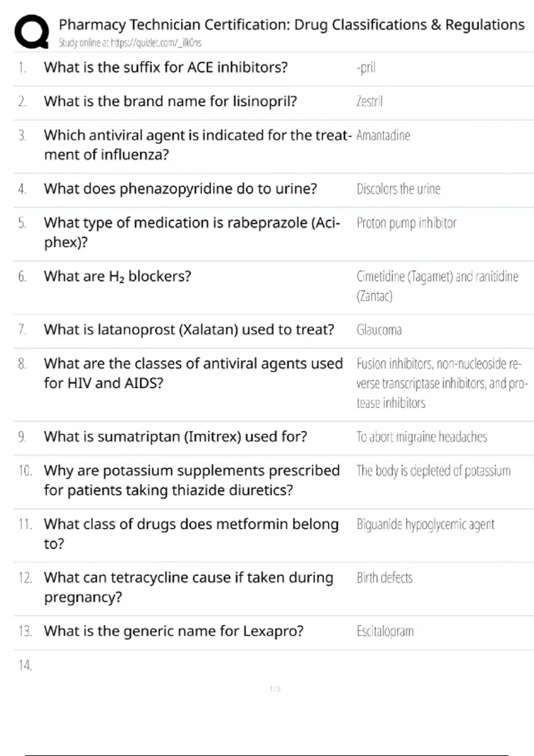The width and height of the screenshot is (534, 756).
Task: Select the lisinopril brand name question
Action: coord(170,101)
